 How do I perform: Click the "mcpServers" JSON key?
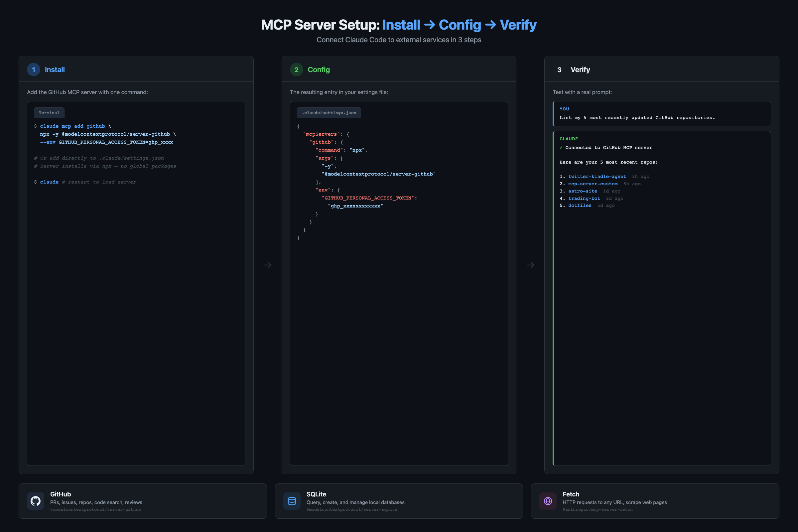[x=321, y=134]
